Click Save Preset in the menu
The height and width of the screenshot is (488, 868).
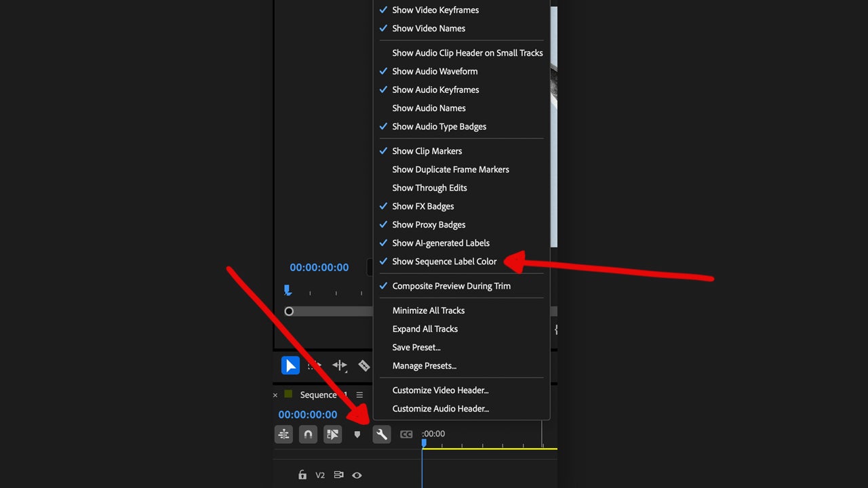416,347
